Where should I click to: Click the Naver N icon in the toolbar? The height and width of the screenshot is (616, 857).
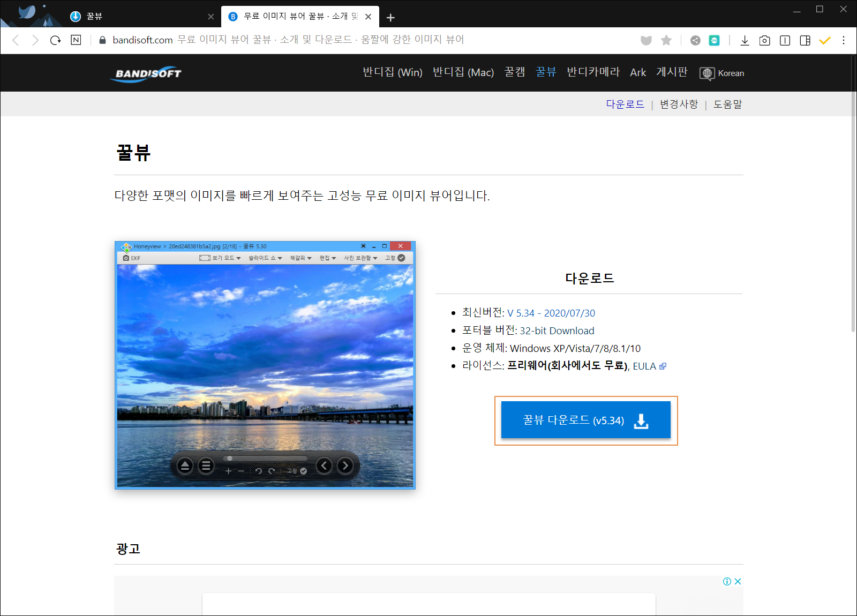(x=76, y=40)
